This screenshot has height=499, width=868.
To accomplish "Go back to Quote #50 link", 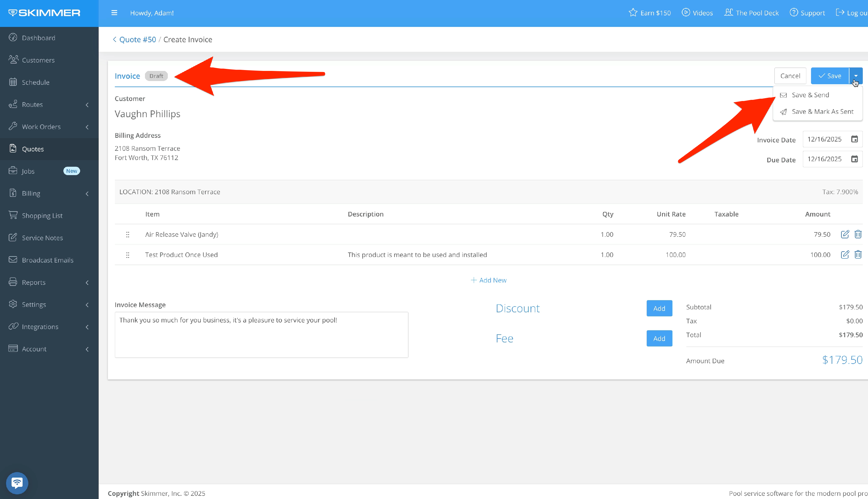I will (137, 39).
